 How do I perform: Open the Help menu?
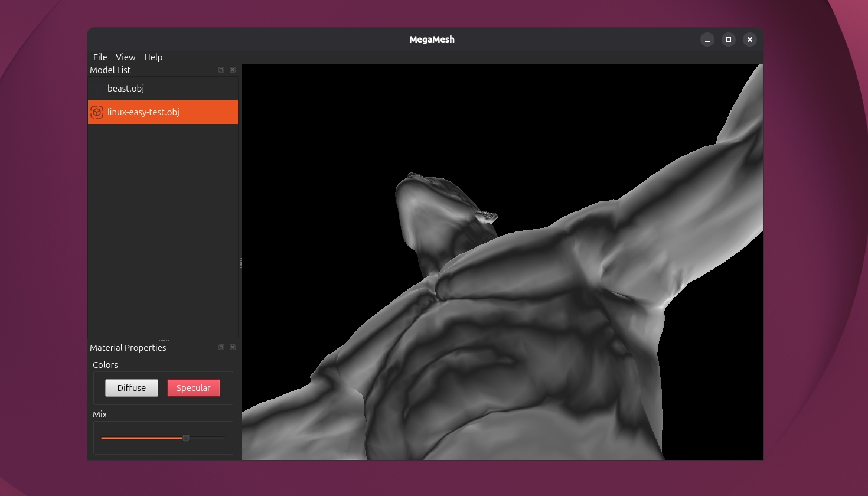point(154,57)
